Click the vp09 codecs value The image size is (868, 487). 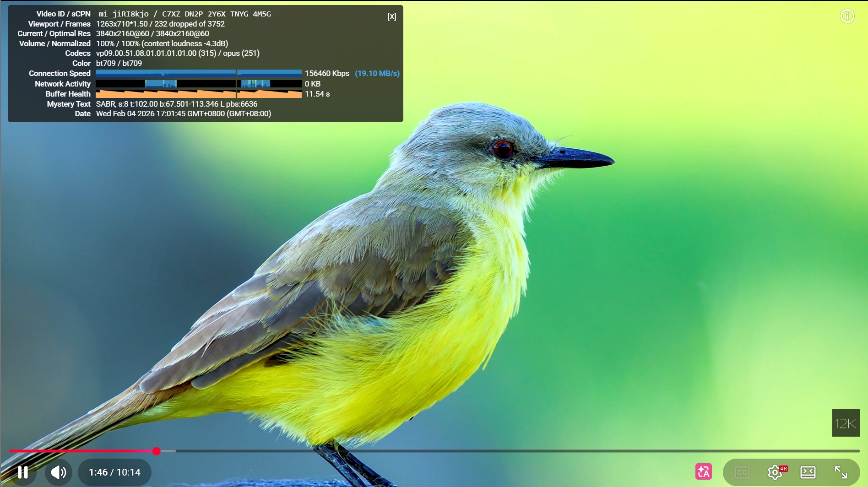coord(178,54)
